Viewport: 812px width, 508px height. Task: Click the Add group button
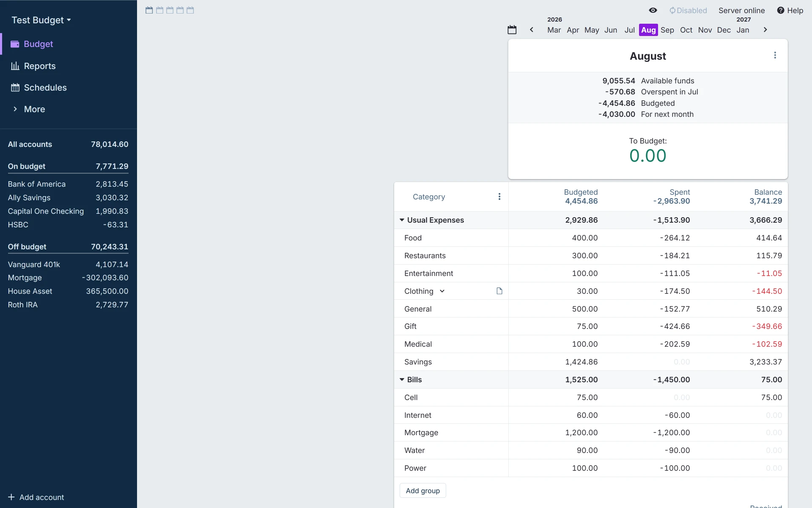tap(423, 491)
